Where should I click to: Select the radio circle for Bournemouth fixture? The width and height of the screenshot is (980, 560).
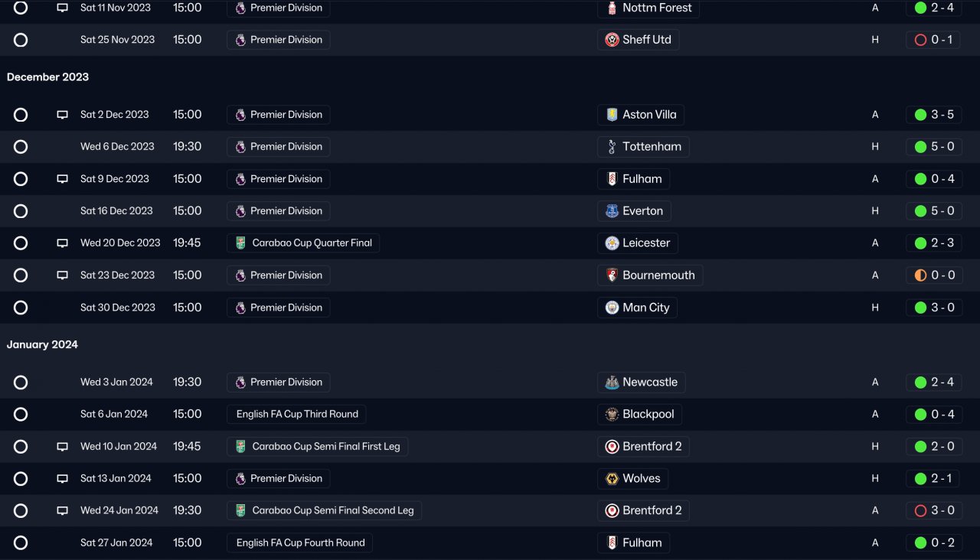[x=21, y=275]
